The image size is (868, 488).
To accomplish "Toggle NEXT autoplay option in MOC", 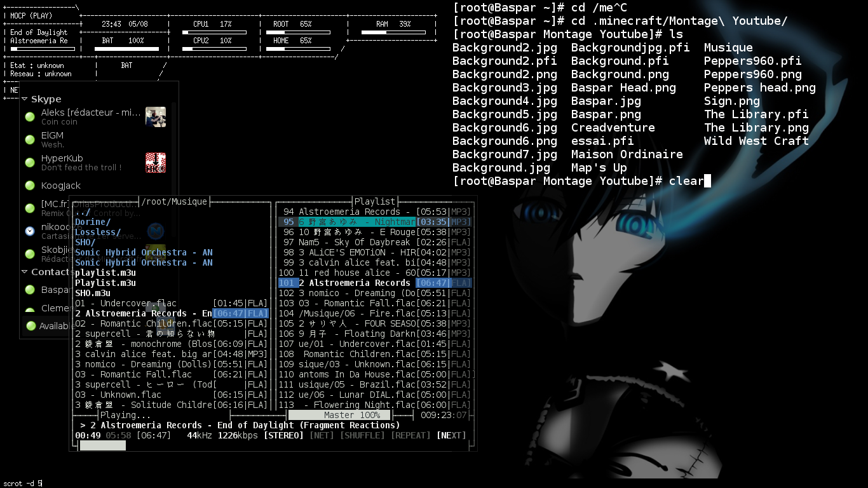I will pos(451,435).
